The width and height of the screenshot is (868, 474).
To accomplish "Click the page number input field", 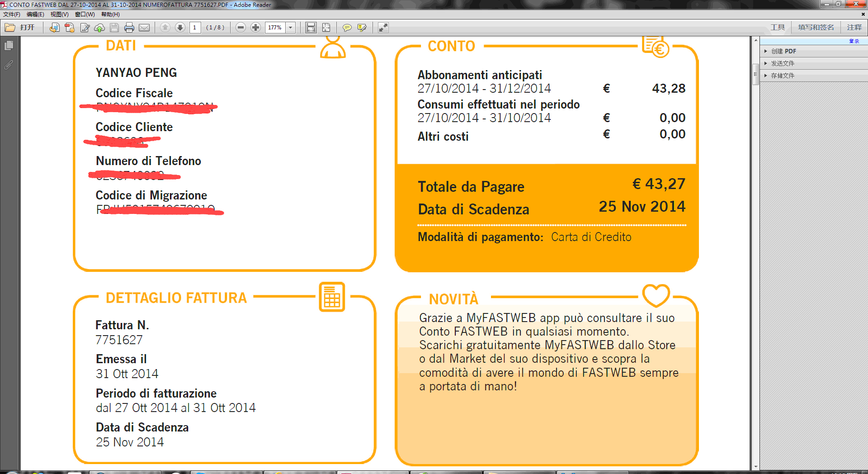I will click(x=195, y=28).
